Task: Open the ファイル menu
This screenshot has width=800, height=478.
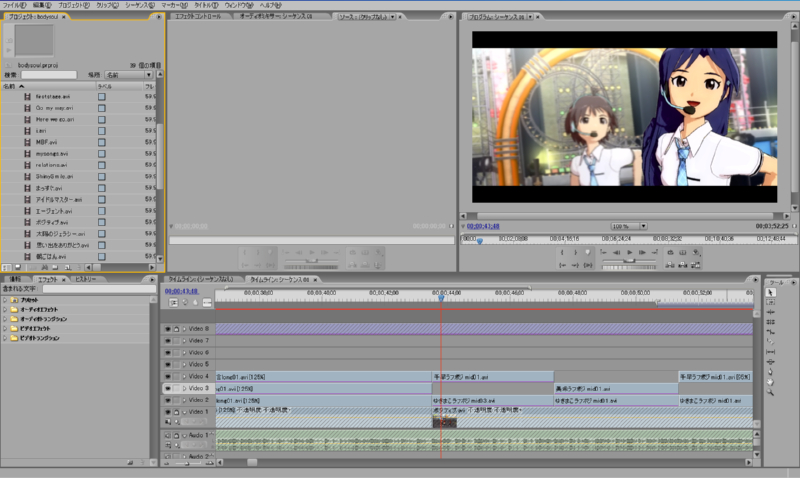Action: click(14, 5)
